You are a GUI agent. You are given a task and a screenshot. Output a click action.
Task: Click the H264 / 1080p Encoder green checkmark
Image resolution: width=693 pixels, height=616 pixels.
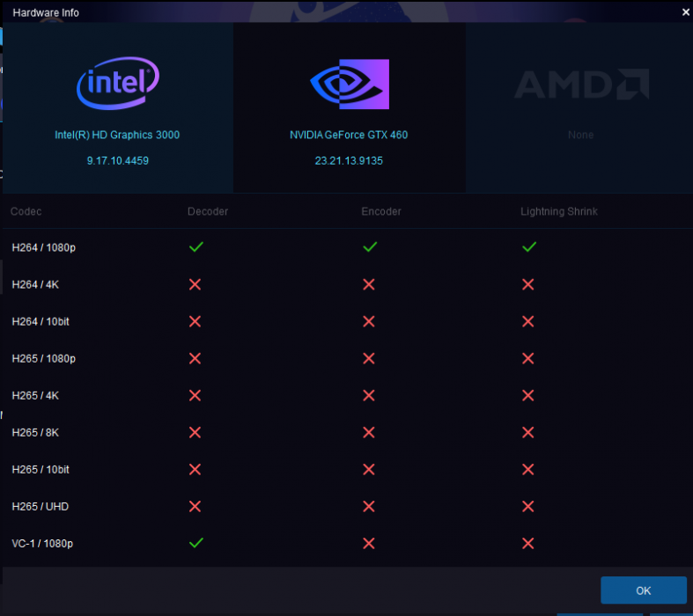point(369,247)
